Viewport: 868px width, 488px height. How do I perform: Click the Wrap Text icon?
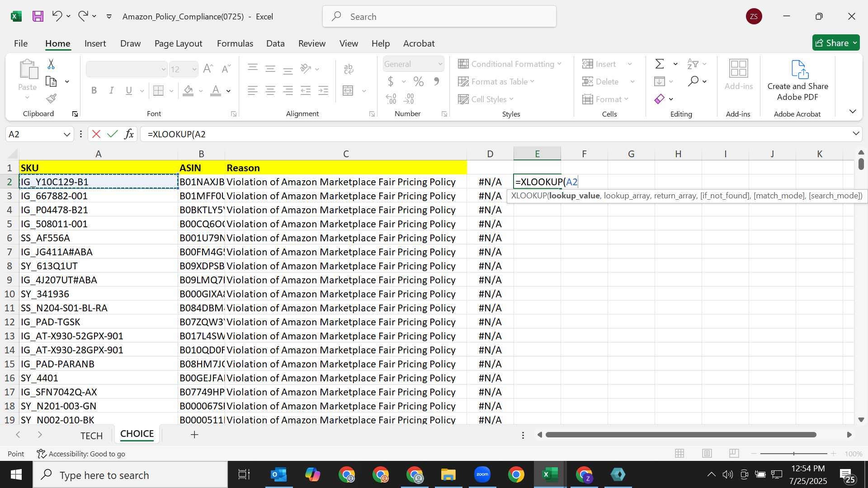click(x=348, y=69)
